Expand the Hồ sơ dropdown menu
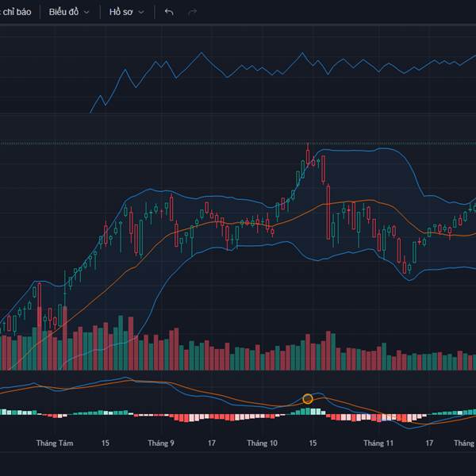476x476 pixels. [x=127, y=12]
